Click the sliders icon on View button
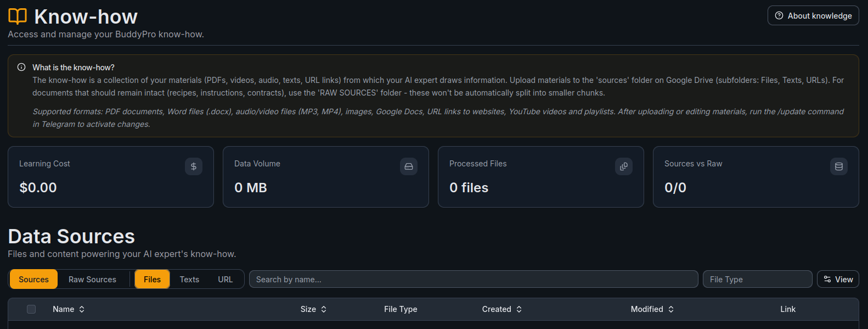The height and width of the screenshot is (329, 868). (827, 279)
